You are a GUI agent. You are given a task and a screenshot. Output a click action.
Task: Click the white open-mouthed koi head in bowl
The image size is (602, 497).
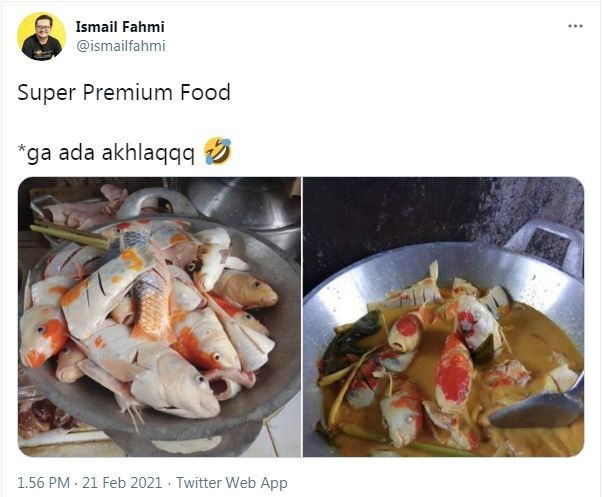(x=179, y=385)
